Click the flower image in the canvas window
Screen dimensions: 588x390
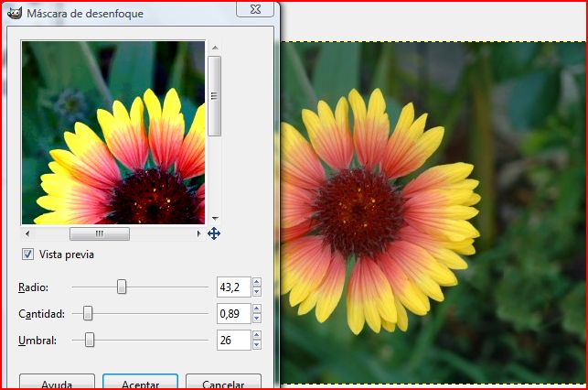coord(433,212)
